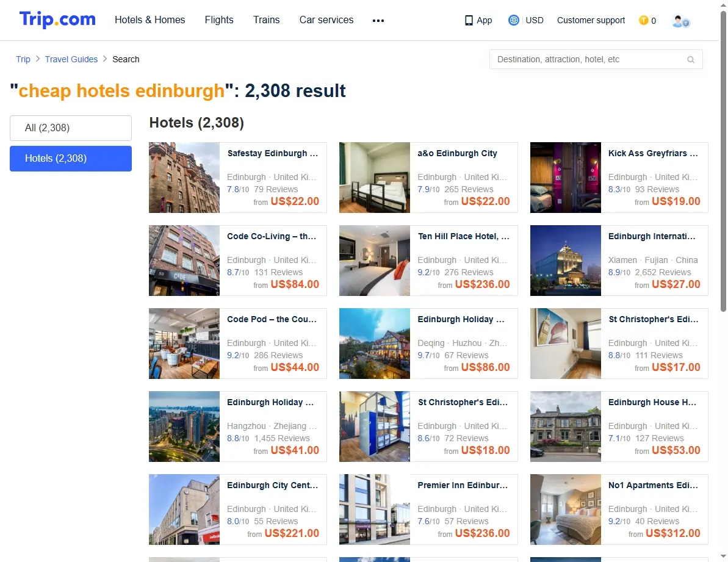Click Code Pod – the Cou... title
Viewport: 728px width, 562px height.
pyautogui.click(x=272, y=320)
